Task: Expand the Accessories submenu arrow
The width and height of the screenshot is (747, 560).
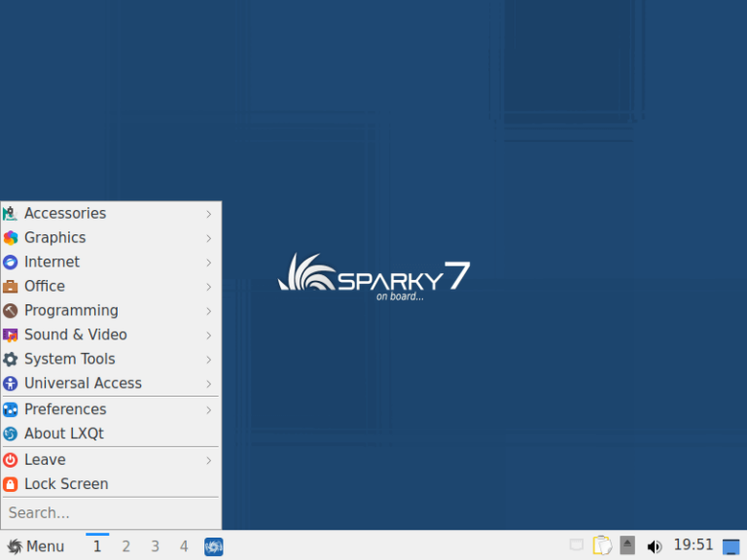Action: click(209, 214)
